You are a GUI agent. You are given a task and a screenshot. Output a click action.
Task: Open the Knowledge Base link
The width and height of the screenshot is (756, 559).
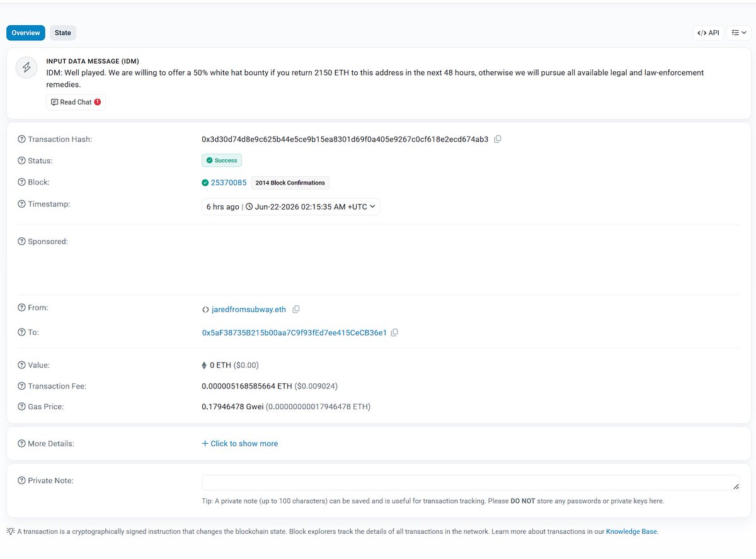[x=631, y=531]
